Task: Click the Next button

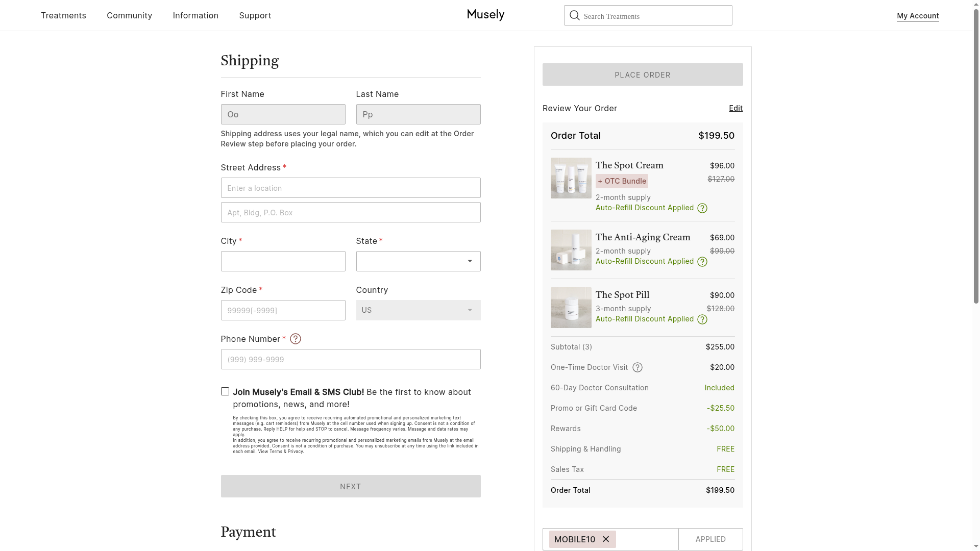Action: coord(351,486)
